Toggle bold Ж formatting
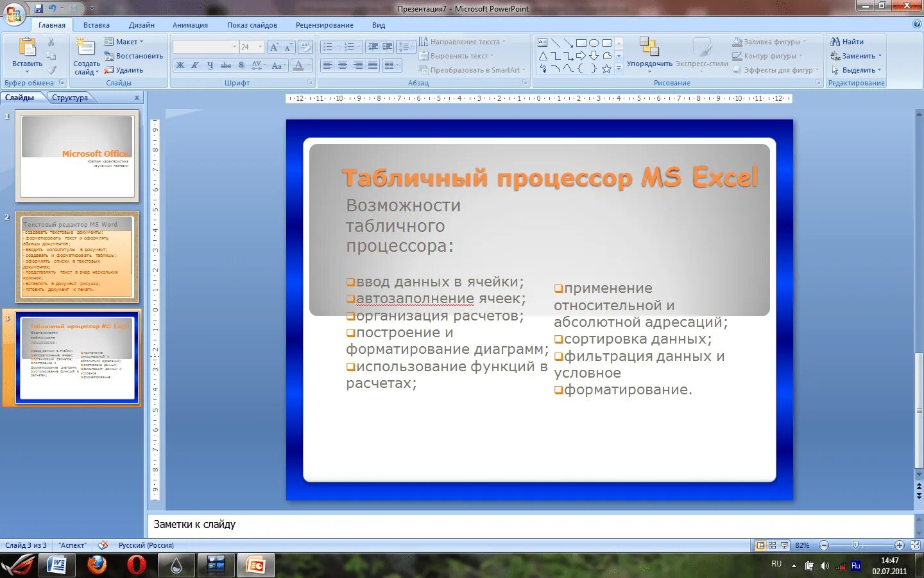Screen dimensions: 924x578 coord(180,66)
